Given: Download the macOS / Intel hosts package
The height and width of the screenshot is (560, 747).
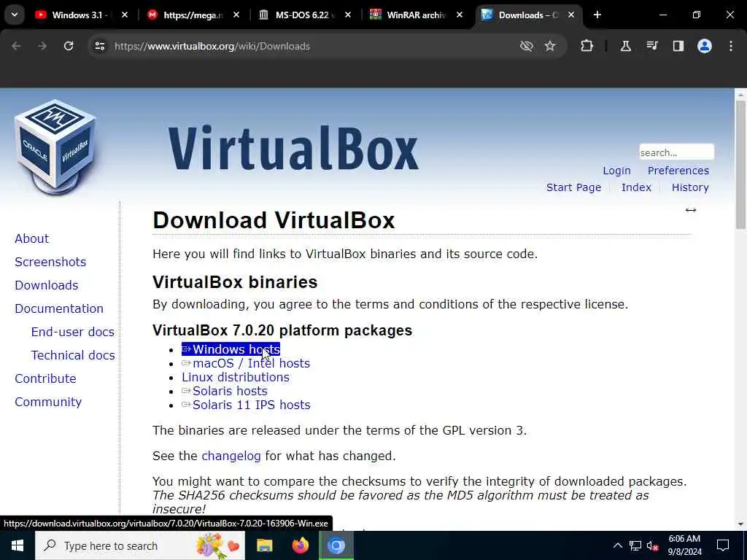Looking at the screenshot, I should pyautogui.click(x=246, y=363).
